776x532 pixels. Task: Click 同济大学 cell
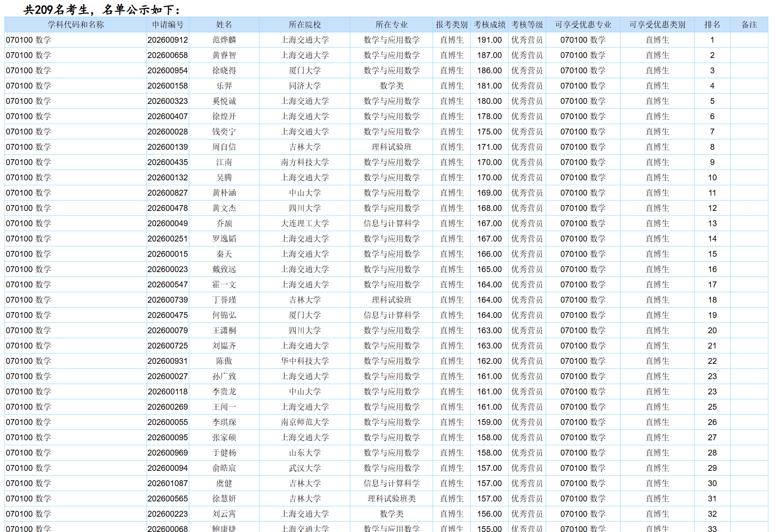pyautogui.click(x=305, y=86)
